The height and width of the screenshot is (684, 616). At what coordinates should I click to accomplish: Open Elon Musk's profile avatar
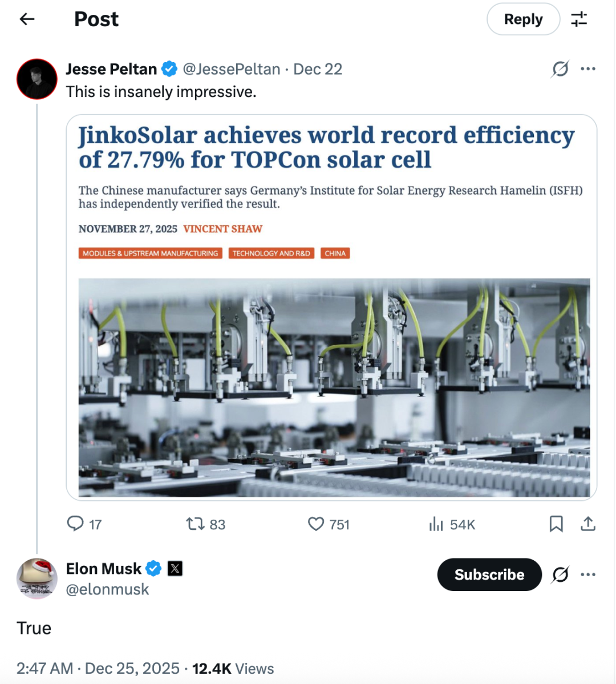pos(37,578)
